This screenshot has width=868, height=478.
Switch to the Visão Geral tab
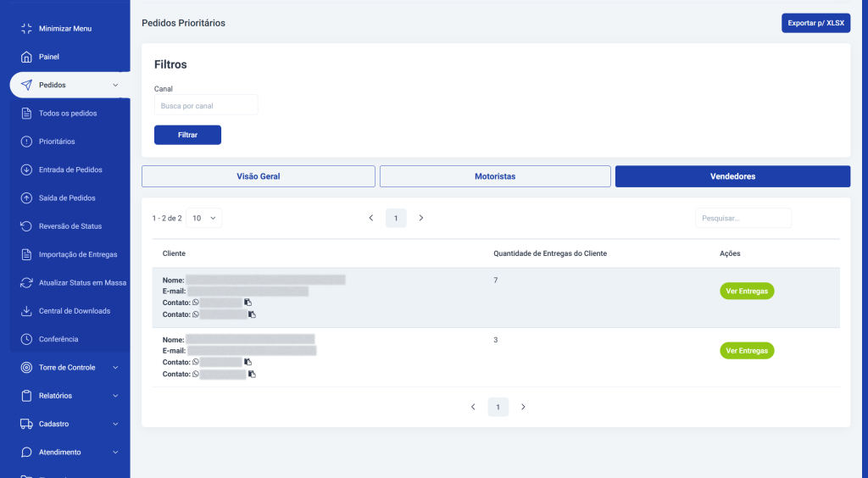coord(258,176)
